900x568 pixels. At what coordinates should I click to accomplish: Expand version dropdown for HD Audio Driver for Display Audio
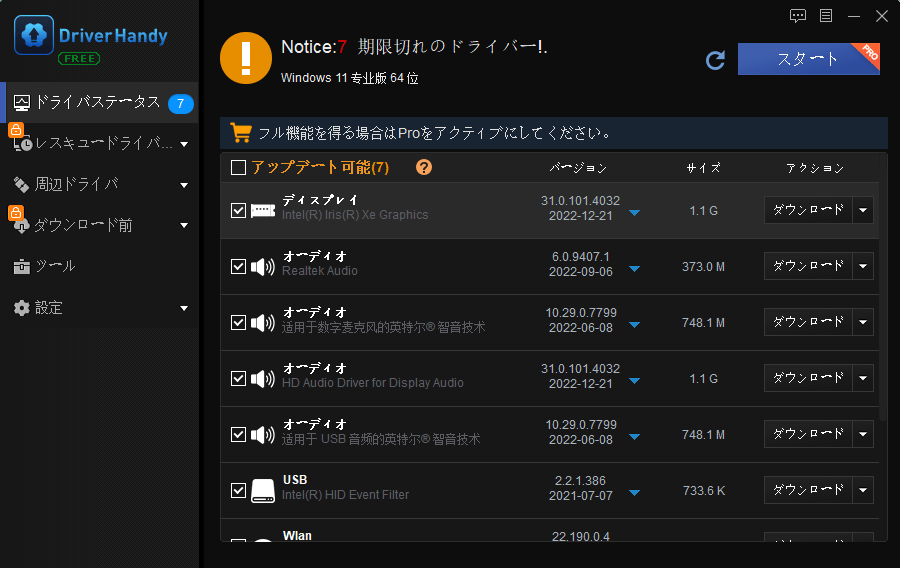(634, 380)
